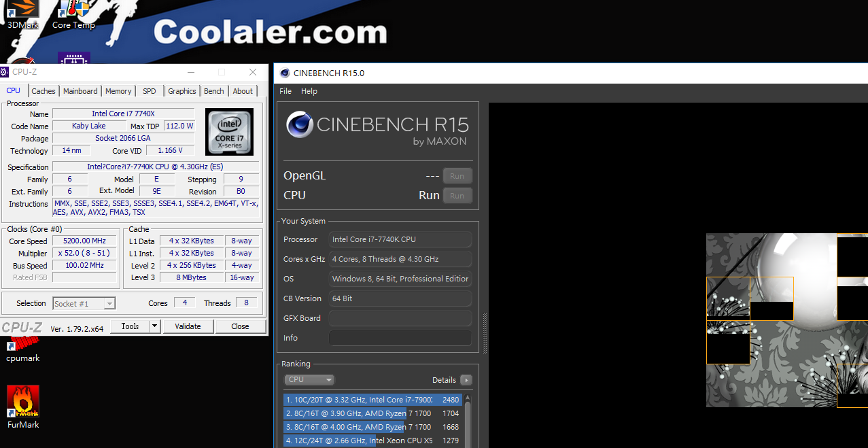Click the Close button in CPU-Z
The width and height of the screenshot is (868, 448).
[x=240, y=326]
